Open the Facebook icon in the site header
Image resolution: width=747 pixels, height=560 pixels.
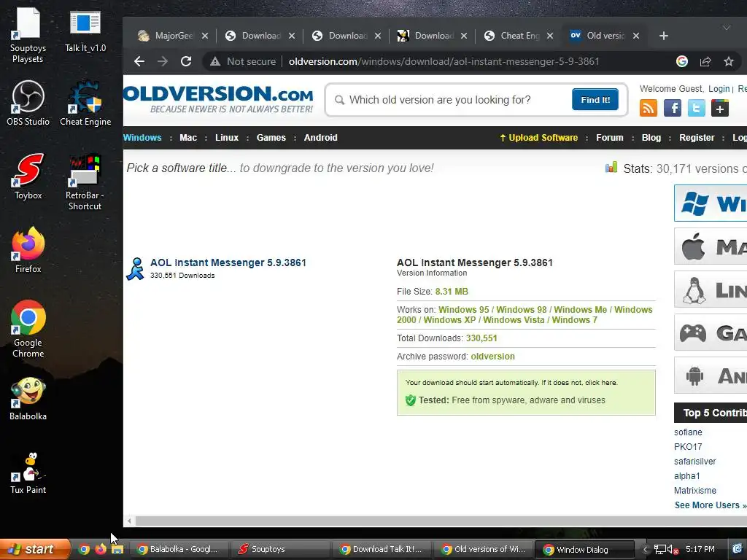(x=672, y=108)
